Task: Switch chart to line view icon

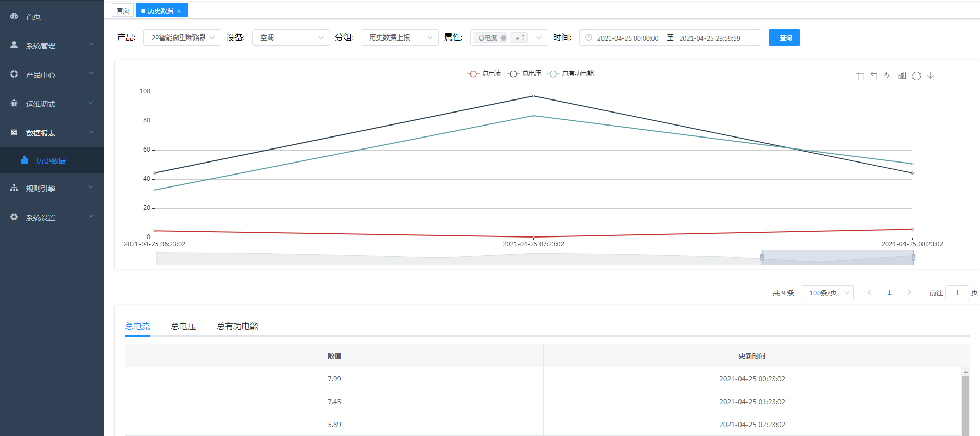Action: pos(888,76)
